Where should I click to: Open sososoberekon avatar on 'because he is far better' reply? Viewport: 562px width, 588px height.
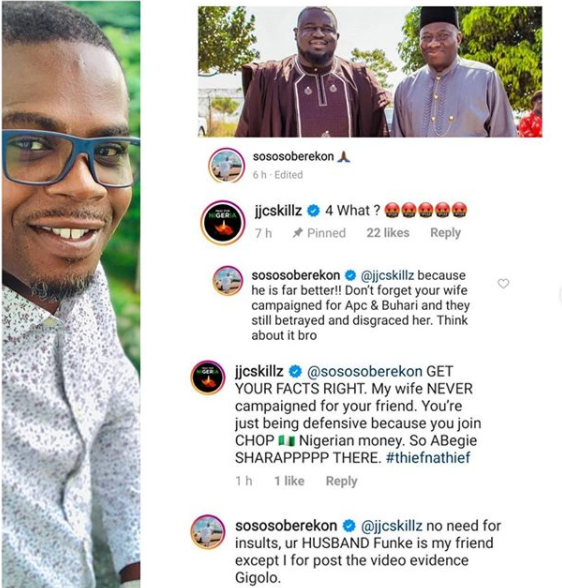[228, 281]
